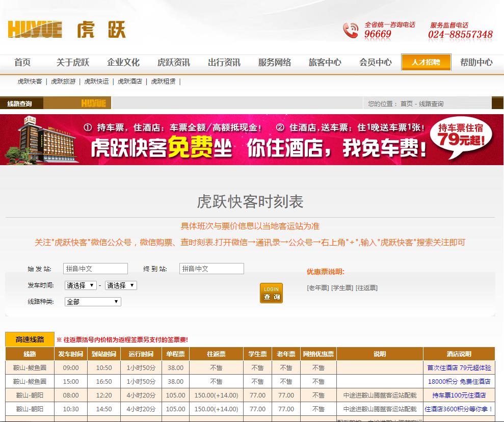Open the 服务网络 menu item

(x=275, y=62)
